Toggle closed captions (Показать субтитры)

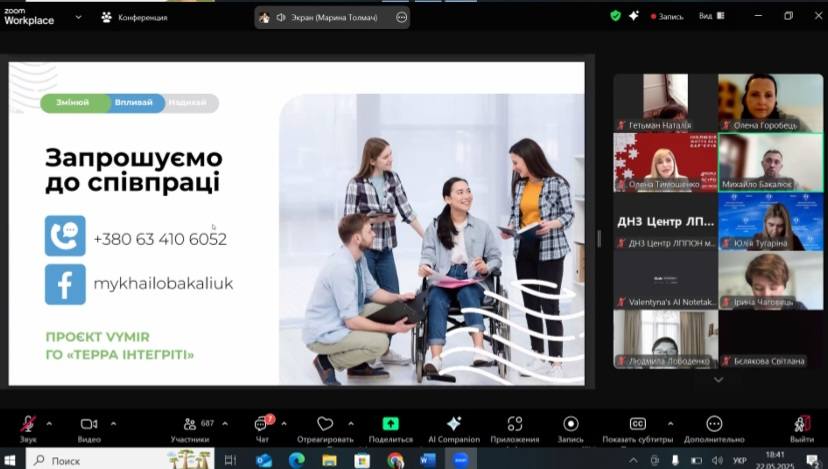[637, 424]
